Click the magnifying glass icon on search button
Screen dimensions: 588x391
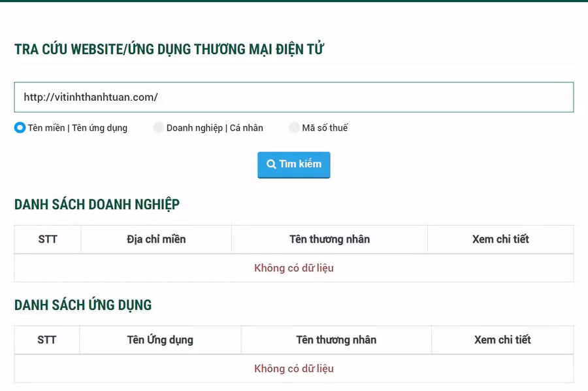click(271, 165)
